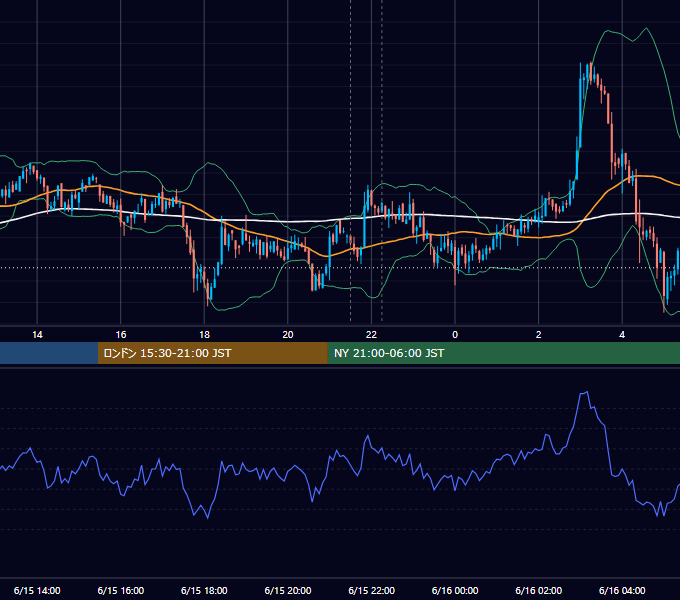Click the NY 21:00-06:00 JST session bar
The width and height of the screenshot is (680, 600).
pyautogui.click(x=503, y=353)
